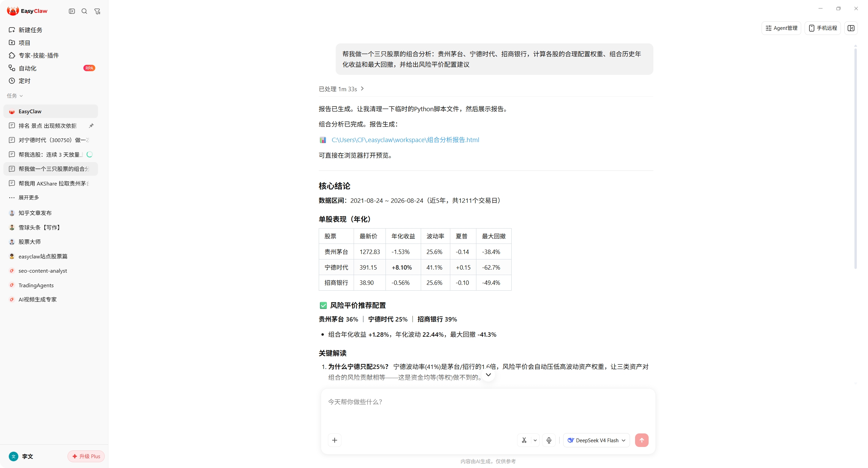Viewport: 868px width, 468px height.
Task: Select the EasyClaw task item
Action: (51, 111)
